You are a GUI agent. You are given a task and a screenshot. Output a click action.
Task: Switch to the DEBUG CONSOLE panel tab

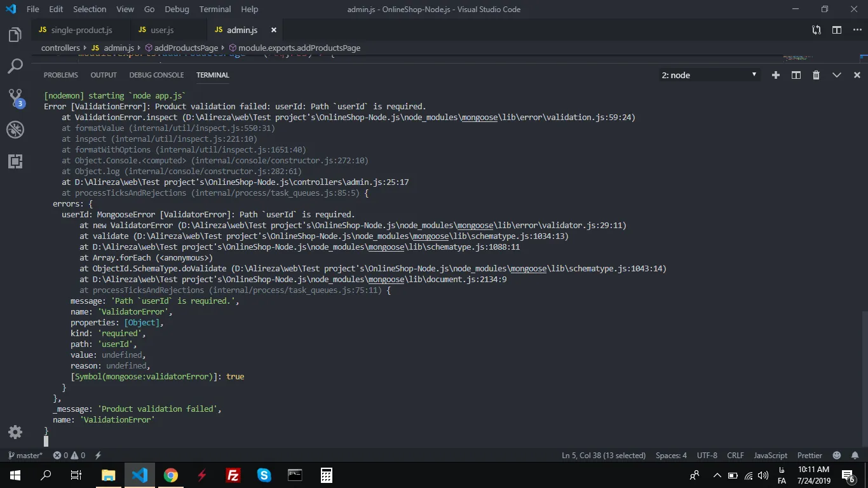pos(156,75)
